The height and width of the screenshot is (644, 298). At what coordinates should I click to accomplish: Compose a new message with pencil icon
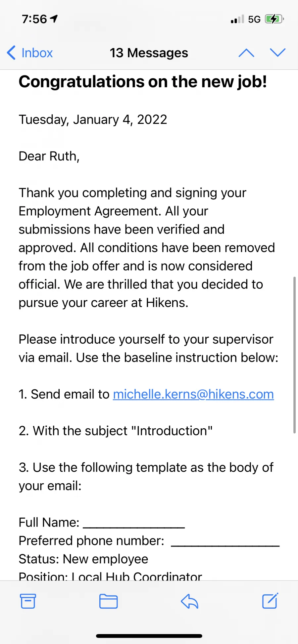(270, 601)
